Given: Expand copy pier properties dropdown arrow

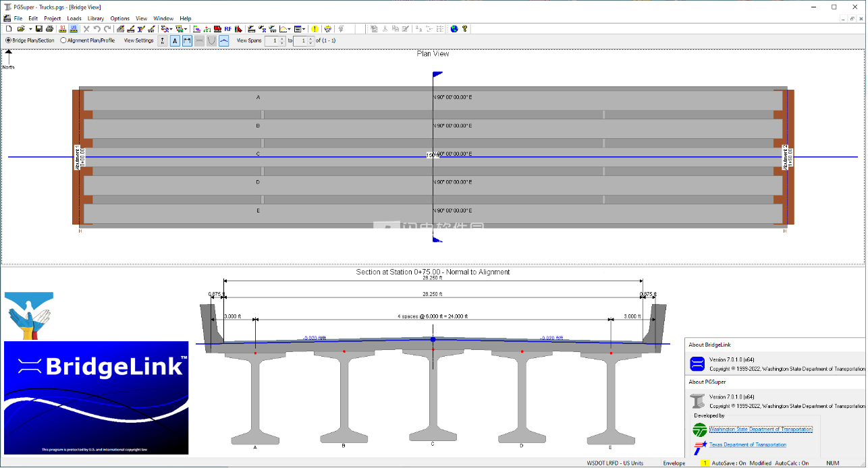Looking at the screenshot, I should point(186,29).
